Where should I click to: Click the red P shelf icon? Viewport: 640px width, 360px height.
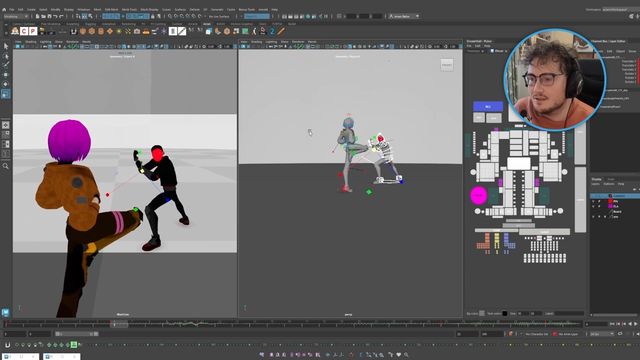click(x=33, y=31)
